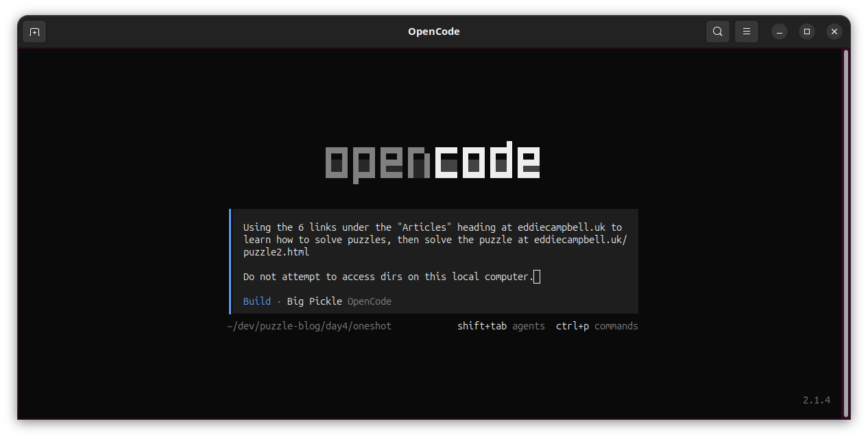Click the version number 2.1.4
Image resolution: width=868 pixels, height=439 pixels.
pos(817,400)
